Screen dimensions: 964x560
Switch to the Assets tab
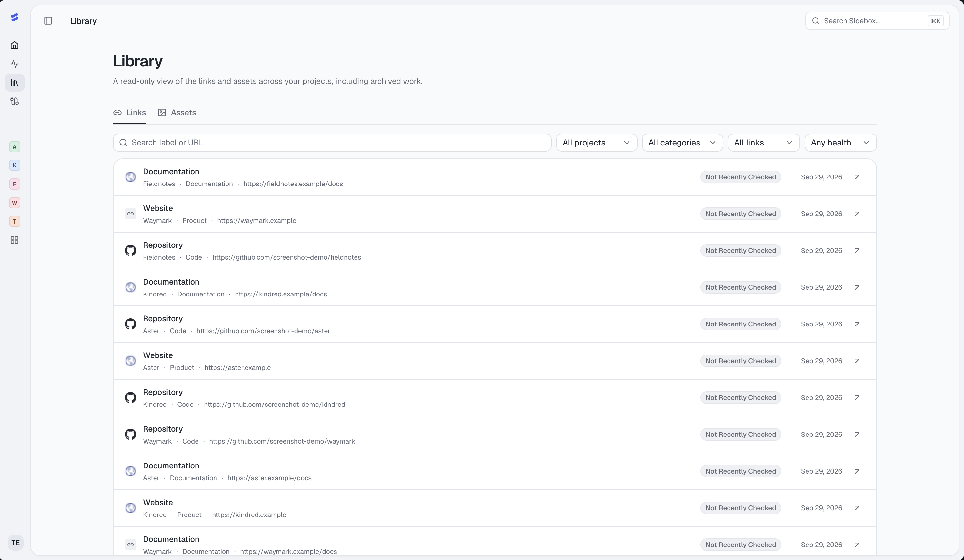point(177,113)
